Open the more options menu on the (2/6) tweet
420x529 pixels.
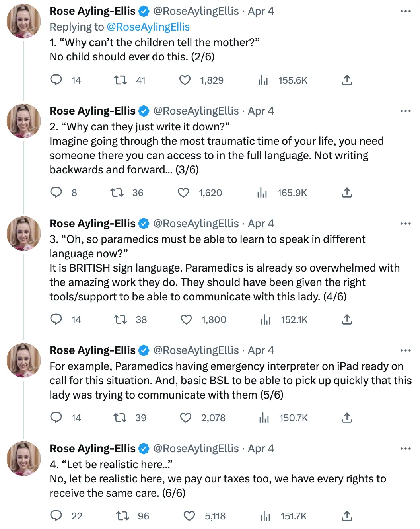coord(406,111)
